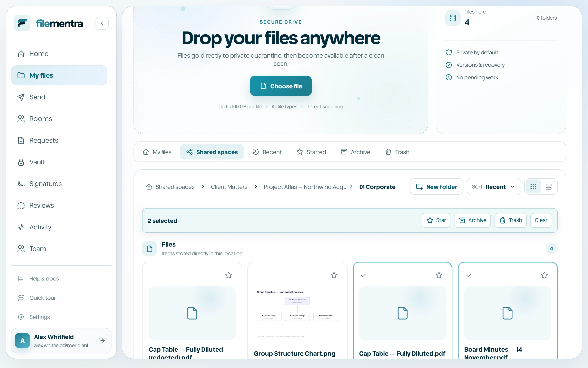Star the selected Cap Table — Fully Diluted.pdf card

coord(439,275)
